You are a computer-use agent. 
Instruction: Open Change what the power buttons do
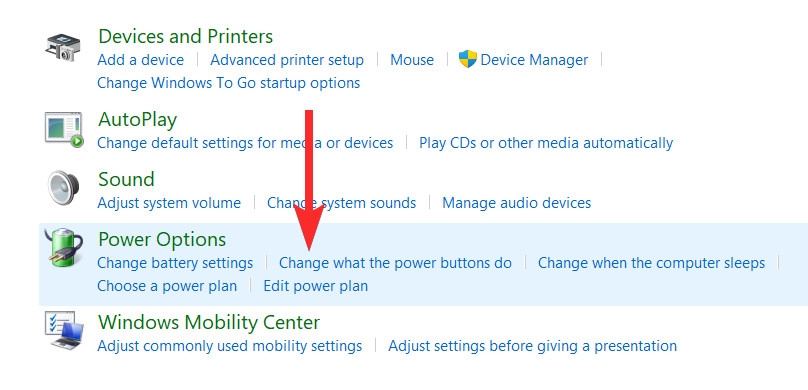[x=395, y=263]
